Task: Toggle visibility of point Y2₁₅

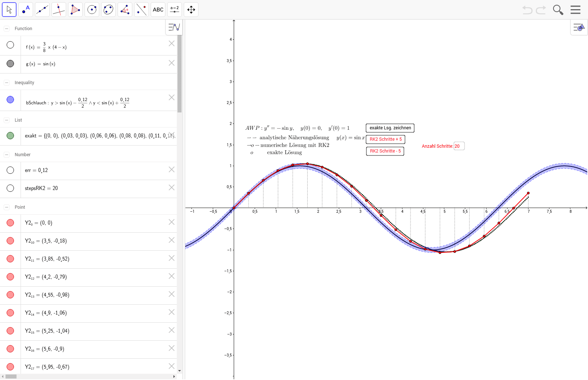Action: click(x=10, y=331)
